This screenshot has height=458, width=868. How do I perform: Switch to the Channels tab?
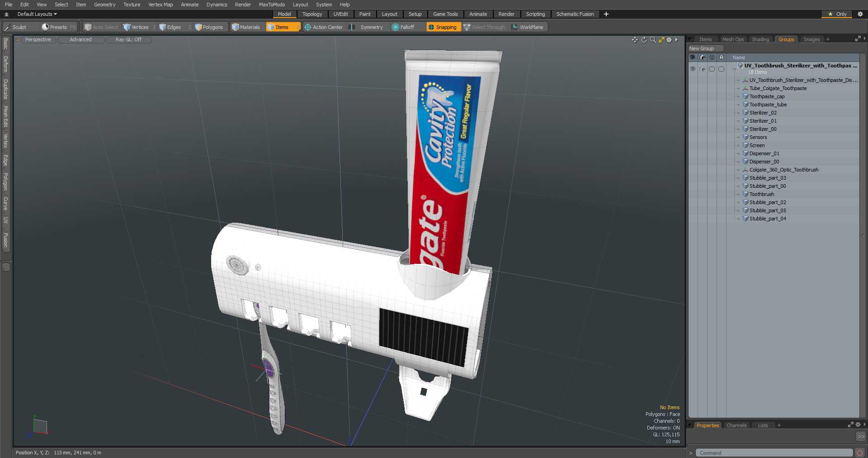tap(736, 425)
